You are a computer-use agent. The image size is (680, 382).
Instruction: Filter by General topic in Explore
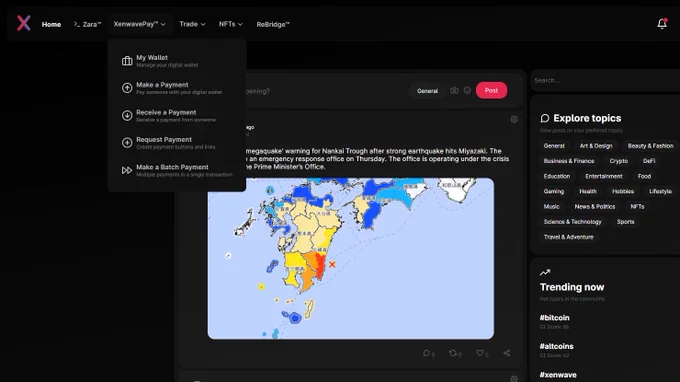coord(554,146)
